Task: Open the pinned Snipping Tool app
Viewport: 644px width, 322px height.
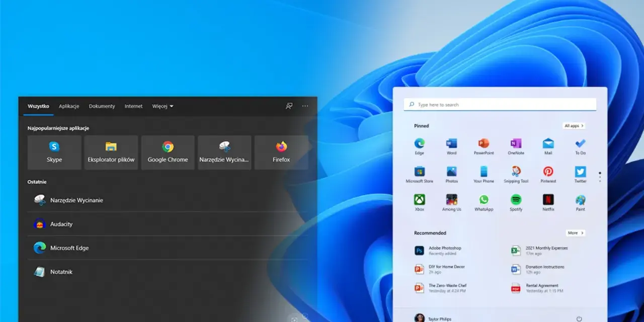Action: point(516,175)
